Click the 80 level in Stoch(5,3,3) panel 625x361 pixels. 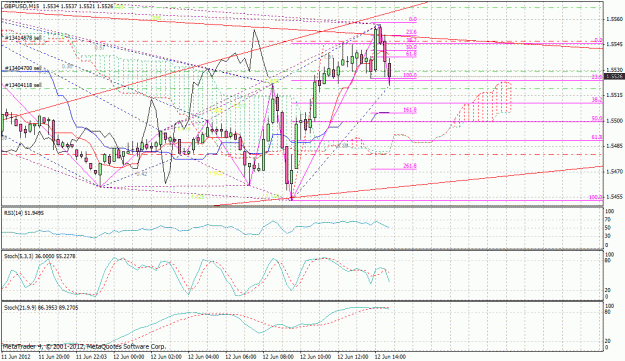pos(608,260)
